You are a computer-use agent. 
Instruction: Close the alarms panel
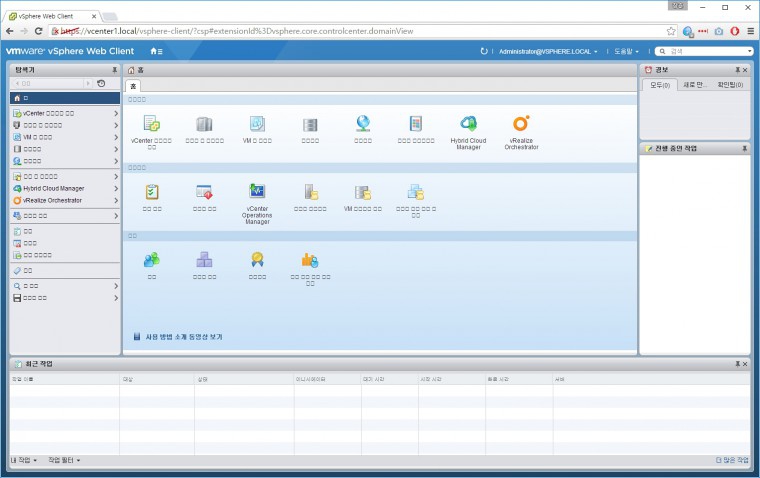745,70
